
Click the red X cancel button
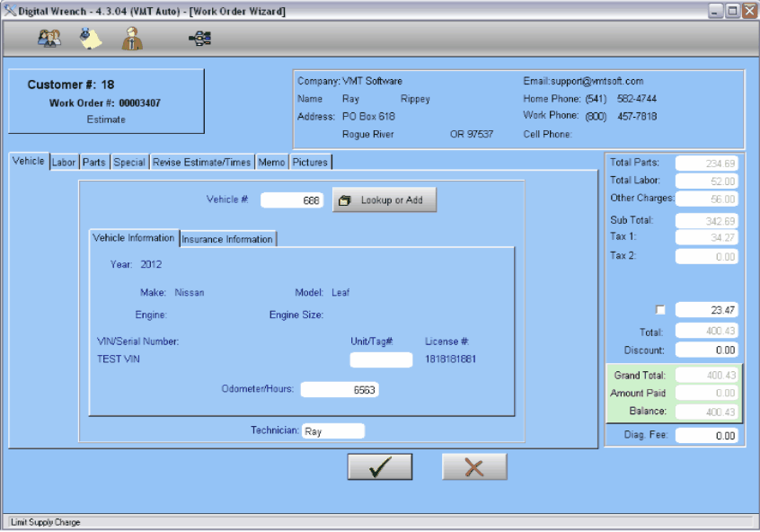coord(474,467)
